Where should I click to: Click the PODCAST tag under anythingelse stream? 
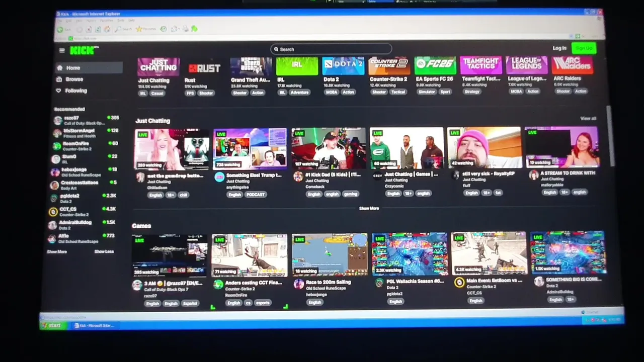click(x=256, y=195)
